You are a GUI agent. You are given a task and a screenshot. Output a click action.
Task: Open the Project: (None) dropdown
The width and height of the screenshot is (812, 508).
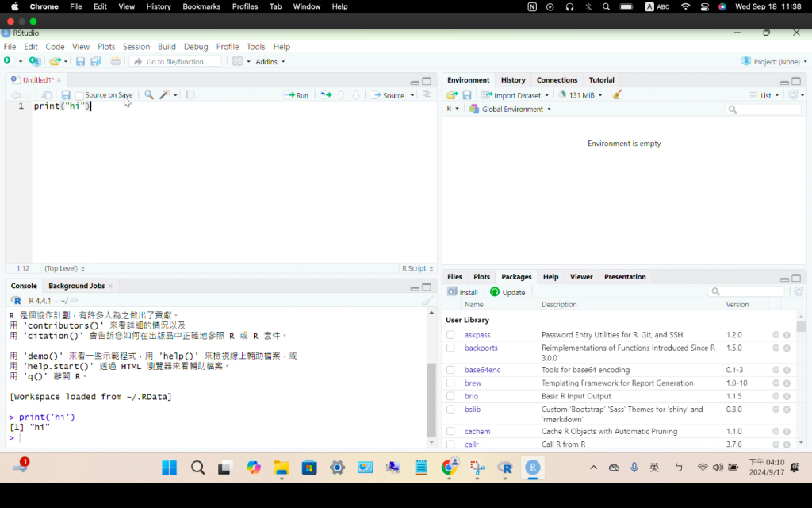pyautogui.click(x=774, y=61)
